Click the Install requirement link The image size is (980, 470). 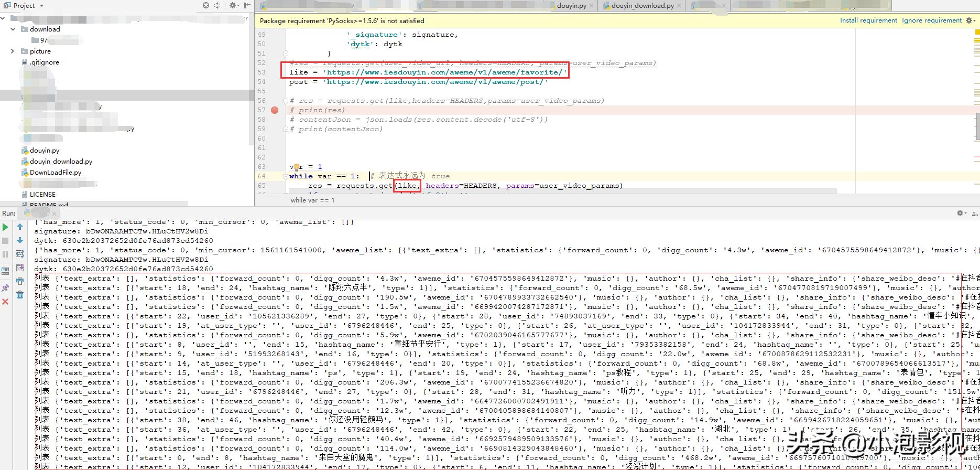tap(868, 20)
